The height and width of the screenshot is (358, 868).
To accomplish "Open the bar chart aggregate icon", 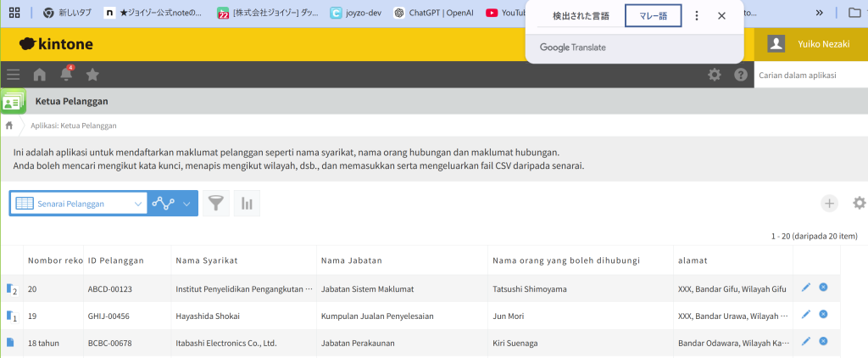I will click(x=247, y=204).
